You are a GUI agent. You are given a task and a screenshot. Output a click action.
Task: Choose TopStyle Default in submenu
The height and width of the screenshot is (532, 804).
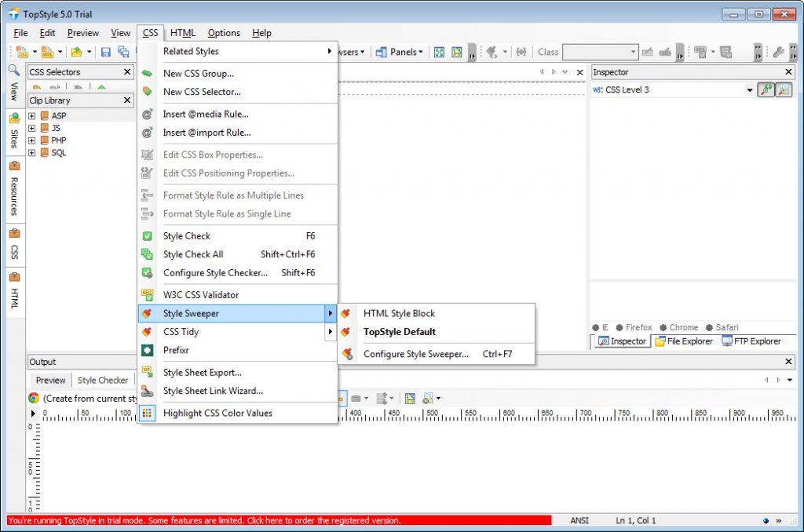coord(436,332)
